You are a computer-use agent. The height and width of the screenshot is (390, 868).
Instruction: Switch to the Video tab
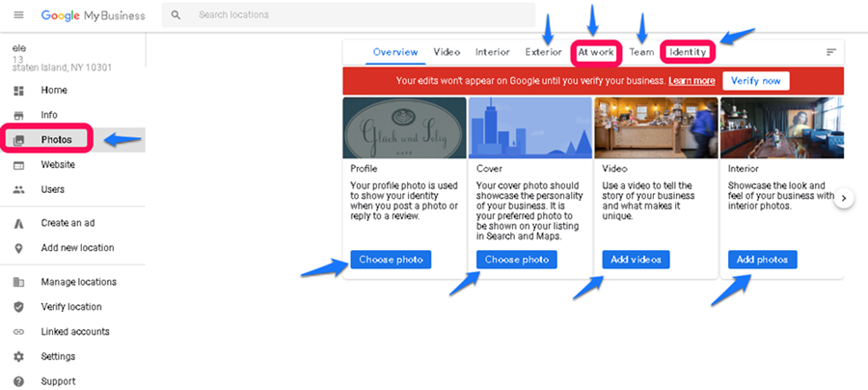click(x=447, y=52)
